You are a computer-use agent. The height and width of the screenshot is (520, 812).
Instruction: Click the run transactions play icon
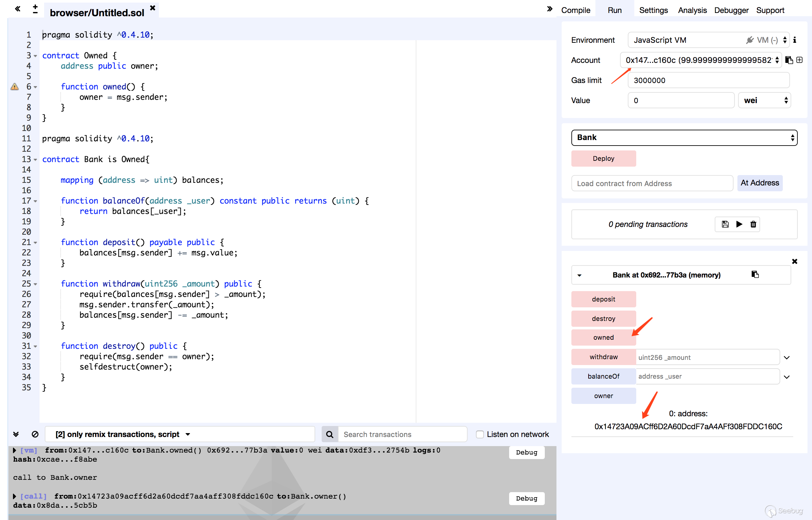click(x=739, y=224)
